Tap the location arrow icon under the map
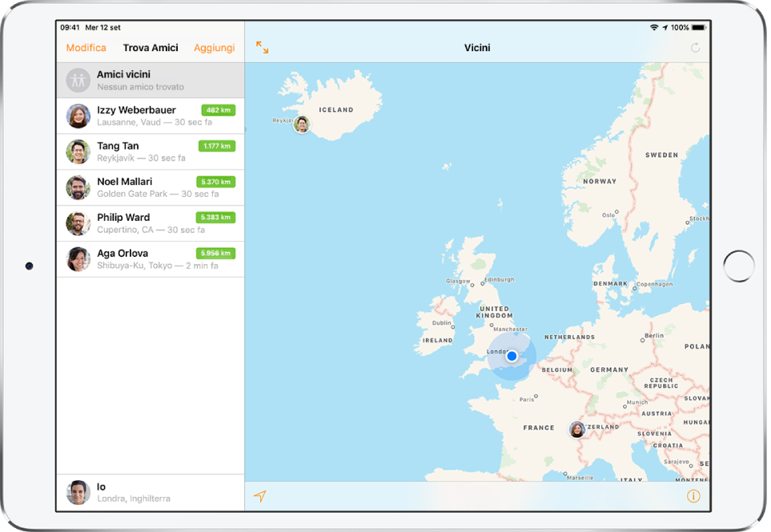The width and height of the screenshot is (771, 532). coord(259,496)
